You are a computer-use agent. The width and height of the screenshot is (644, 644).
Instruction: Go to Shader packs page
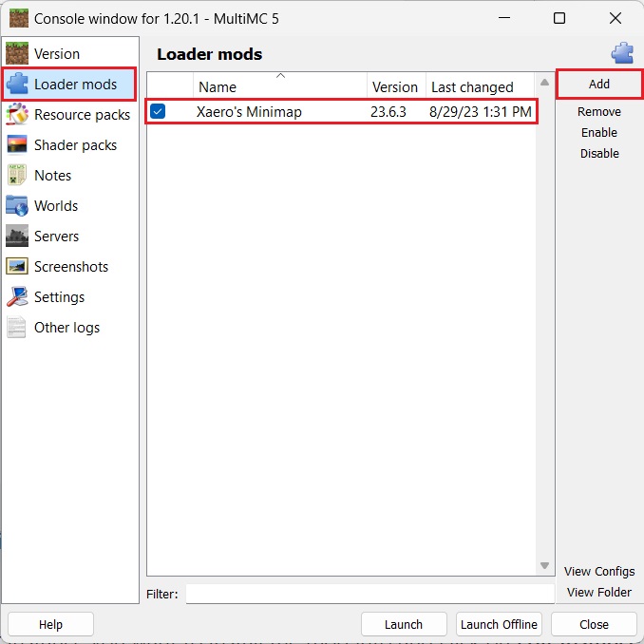tap(70, 144)
